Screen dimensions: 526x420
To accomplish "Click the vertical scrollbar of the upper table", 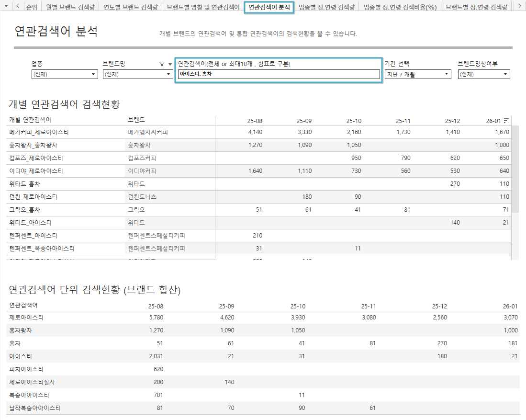I will click(x=515, y=168).
